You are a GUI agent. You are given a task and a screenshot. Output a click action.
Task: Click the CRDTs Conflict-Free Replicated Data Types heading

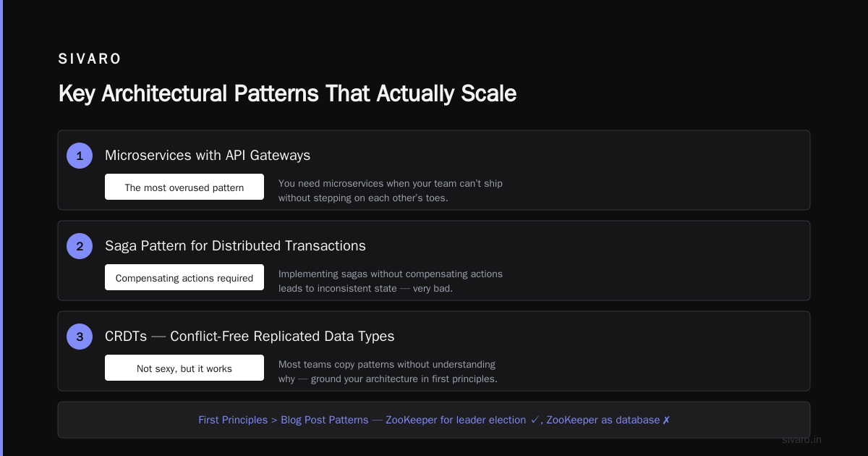coord(250,337)
